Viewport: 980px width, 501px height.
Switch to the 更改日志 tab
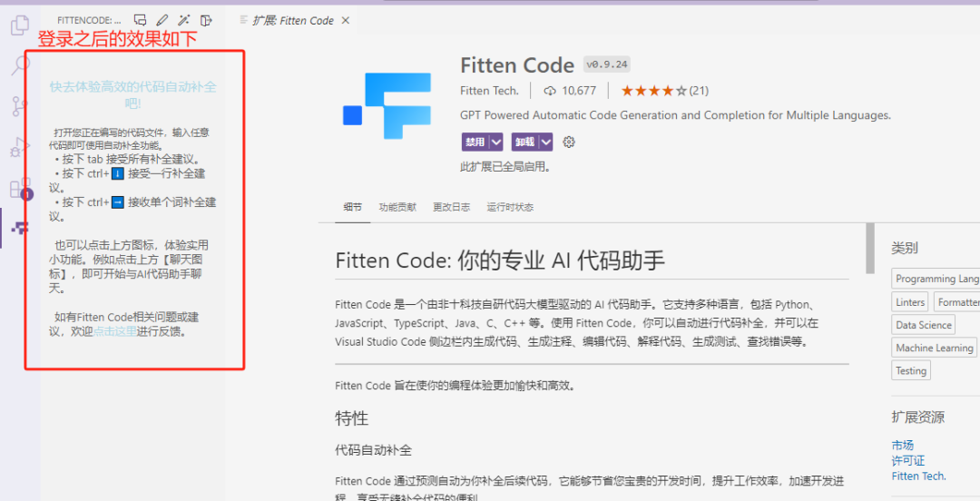[x=451, y=207]
